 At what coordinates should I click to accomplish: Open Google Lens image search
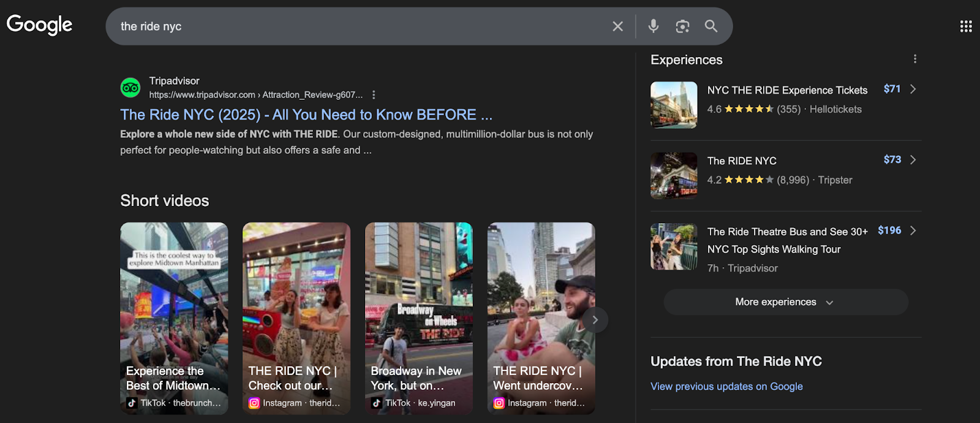point(682,26)
